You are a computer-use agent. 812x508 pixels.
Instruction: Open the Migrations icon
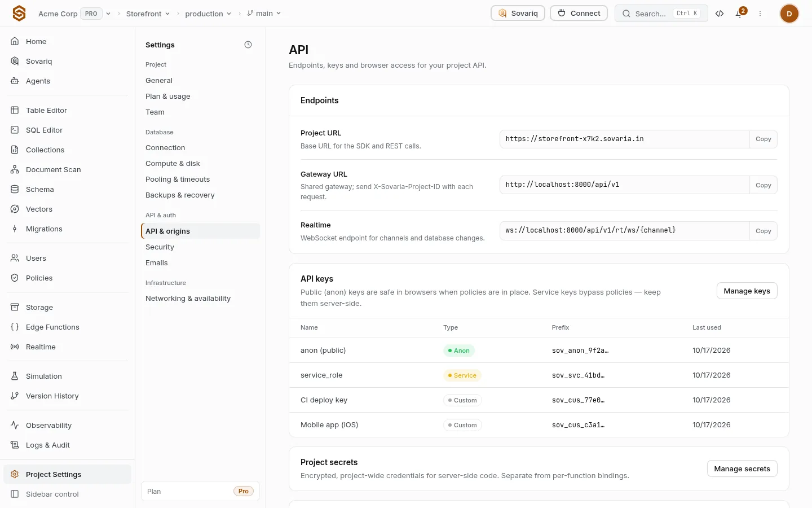tap(15, 229)
